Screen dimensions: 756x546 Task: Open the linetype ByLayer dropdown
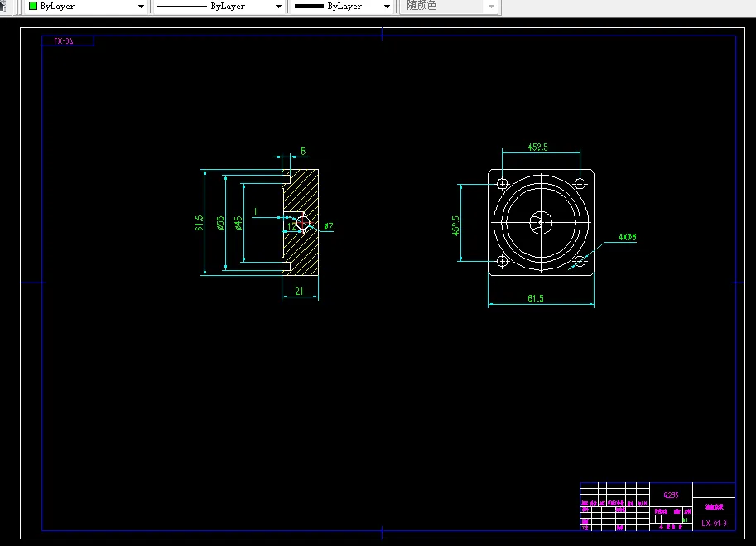pyautogui.click(x=219, y=7)
